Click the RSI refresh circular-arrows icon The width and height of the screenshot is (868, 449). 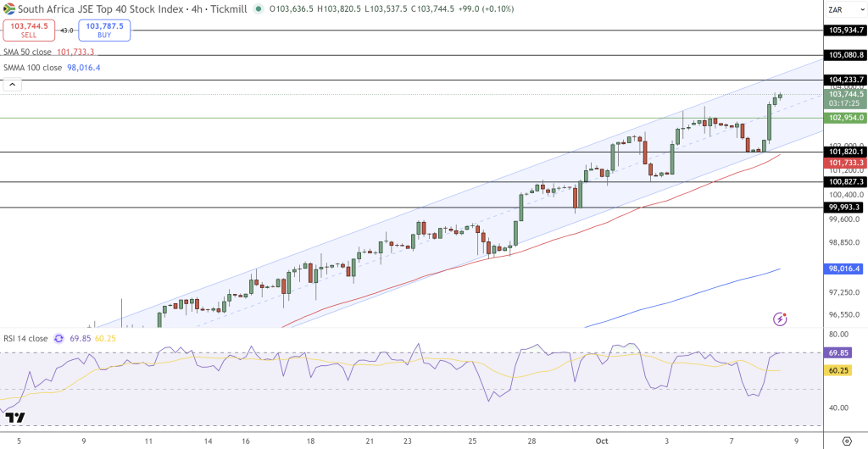58,338
